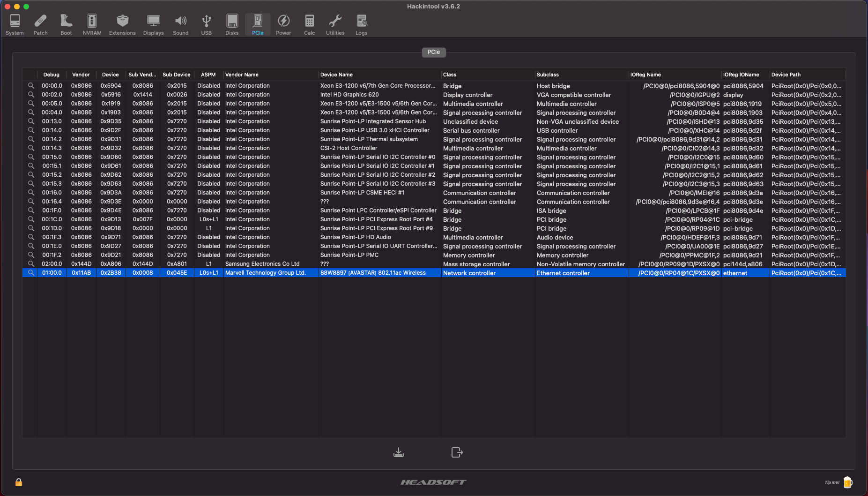Click the Tip me beer icon

(x=848, y=482)
